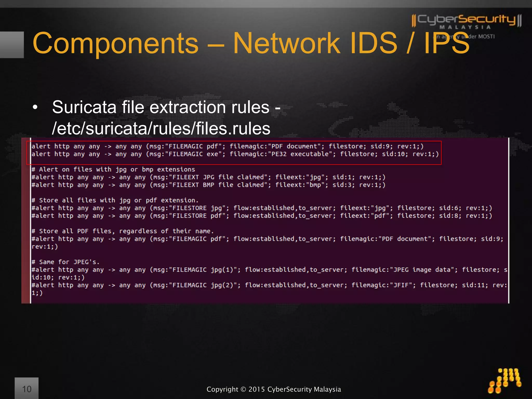Click the comment '# Alert on files with jpg or bmp extensions'
This screenshot has width=532, height=399.
113,170
